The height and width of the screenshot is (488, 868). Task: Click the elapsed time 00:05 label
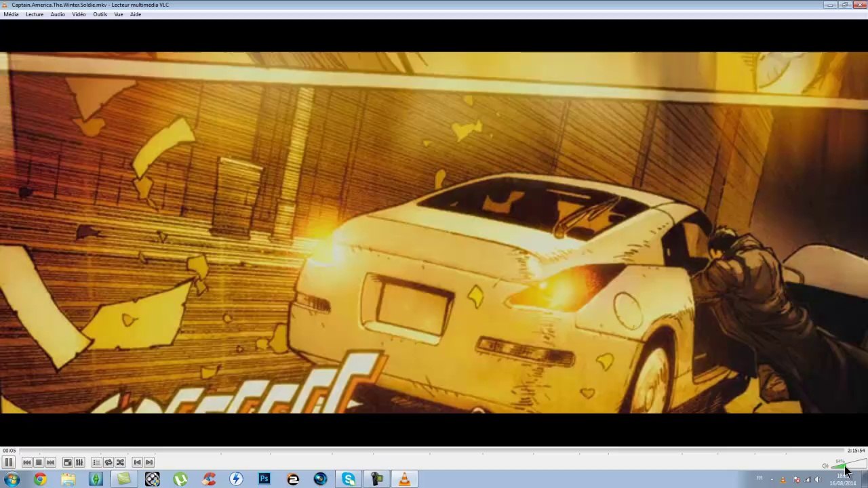9,450
